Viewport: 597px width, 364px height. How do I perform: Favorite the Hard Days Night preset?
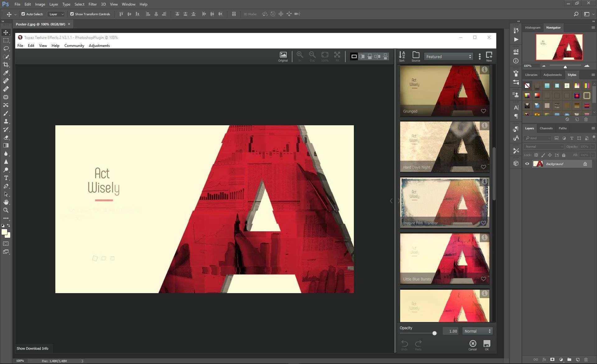484,167
